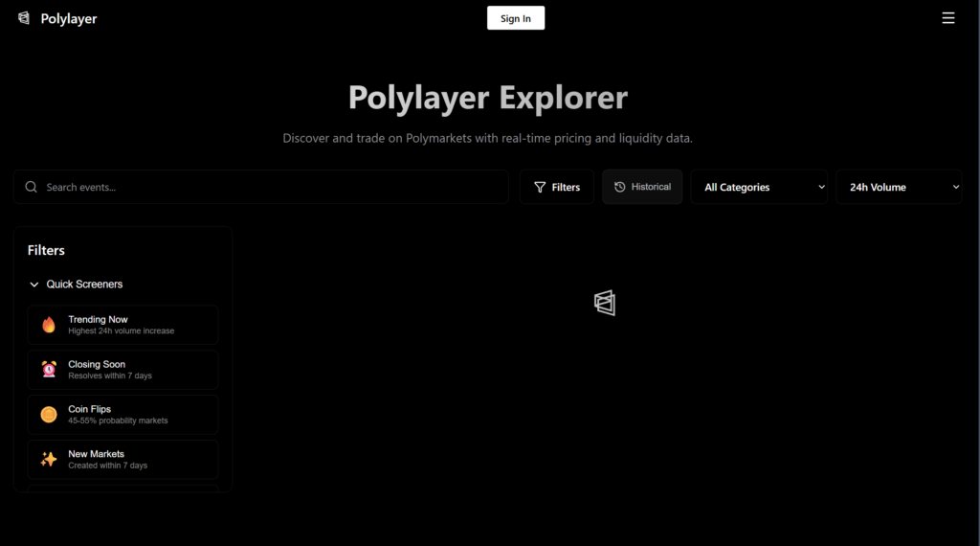This screenshot has height=546, width=980.
Task: Click the funnel icon on Filters button
Action: coord(540,187)
